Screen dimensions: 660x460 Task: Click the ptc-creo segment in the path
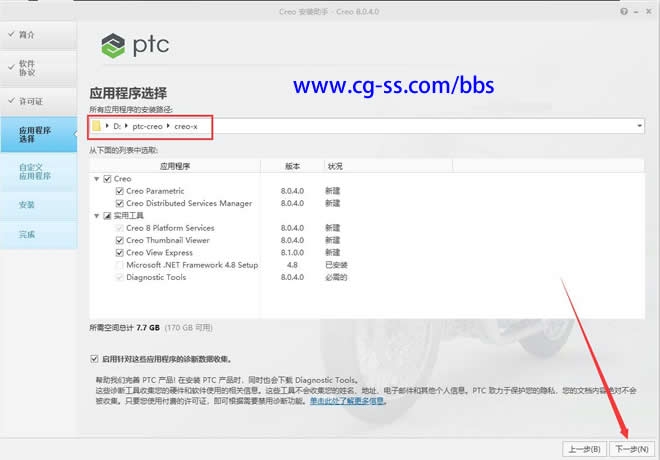click(148, 127)
